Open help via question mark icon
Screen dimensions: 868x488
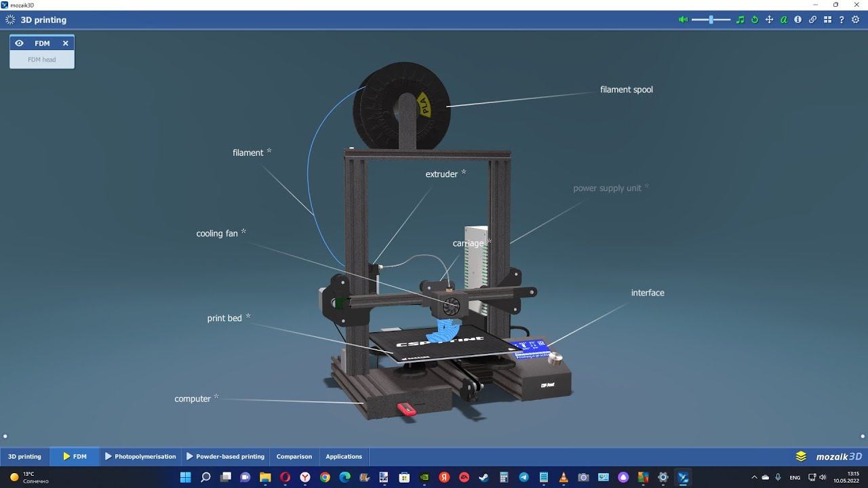[842, 20]
